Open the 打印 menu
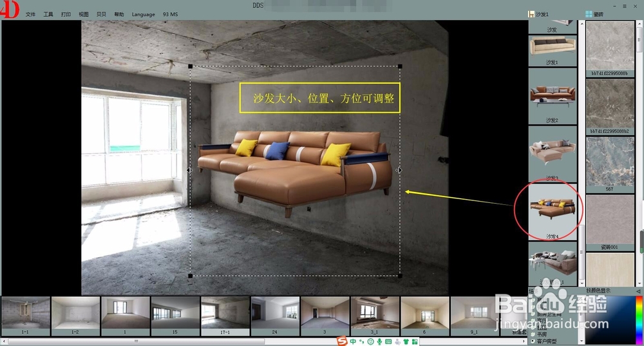Viewport: 644px width, 346px height. (66, 14)
